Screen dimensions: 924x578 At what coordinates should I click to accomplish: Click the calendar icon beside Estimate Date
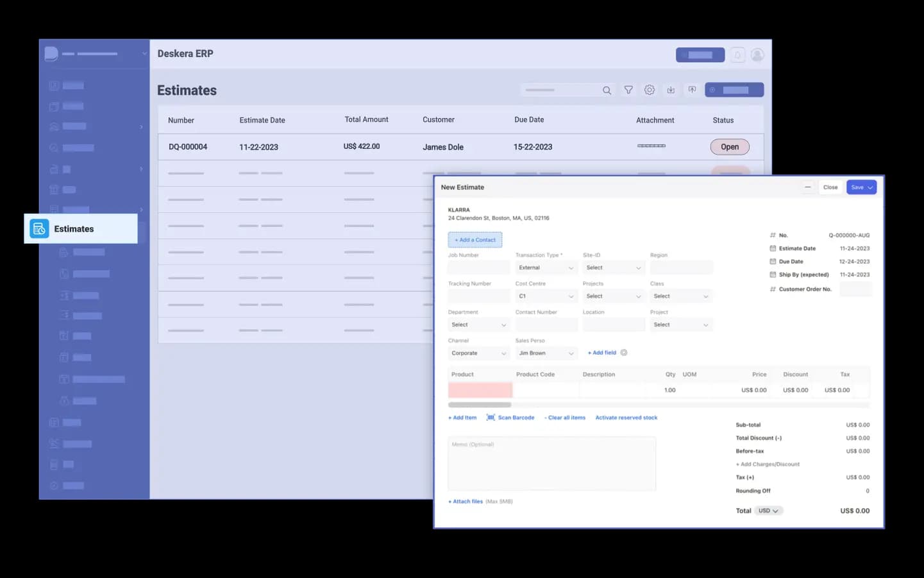[x=773, y=248]
